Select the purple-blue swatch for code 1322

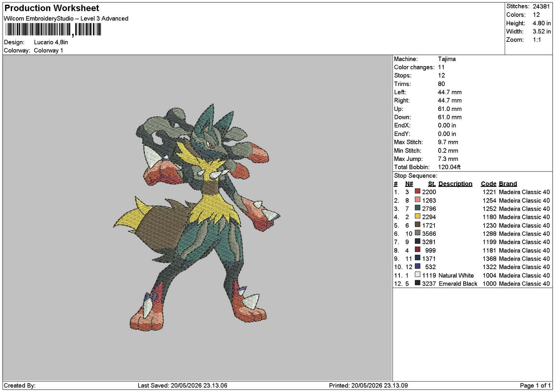(x=417, y=266)
